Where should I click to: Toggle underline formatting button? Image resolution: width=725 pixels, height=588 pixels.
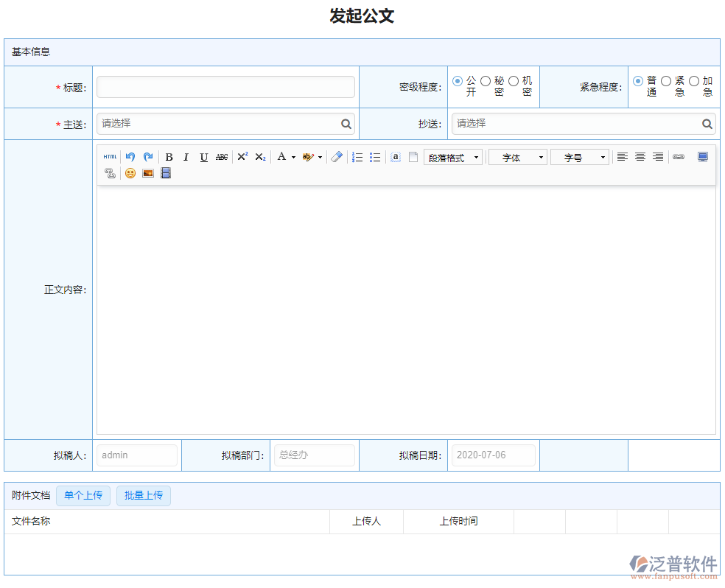click(204, 157)
